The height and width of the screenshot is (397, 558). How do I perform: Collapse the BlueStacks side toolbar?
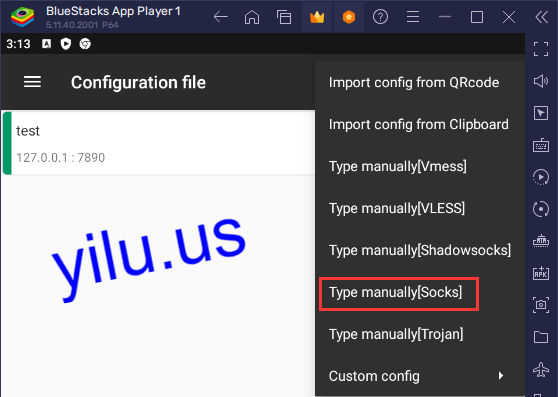click(x=542, y=17)
